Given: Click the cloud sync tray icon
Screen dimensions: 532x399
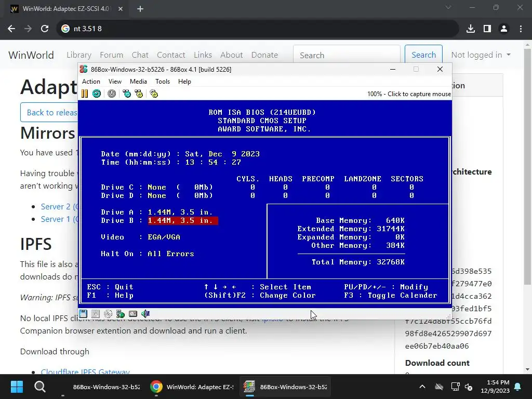Looking at the screenshot, I should point(439,387).
